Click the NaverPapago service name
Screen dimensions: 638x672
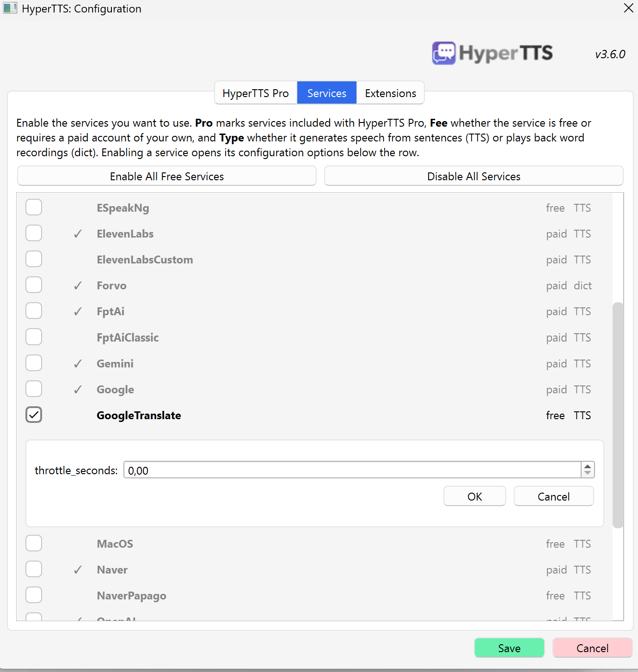[x=131, y=596]
